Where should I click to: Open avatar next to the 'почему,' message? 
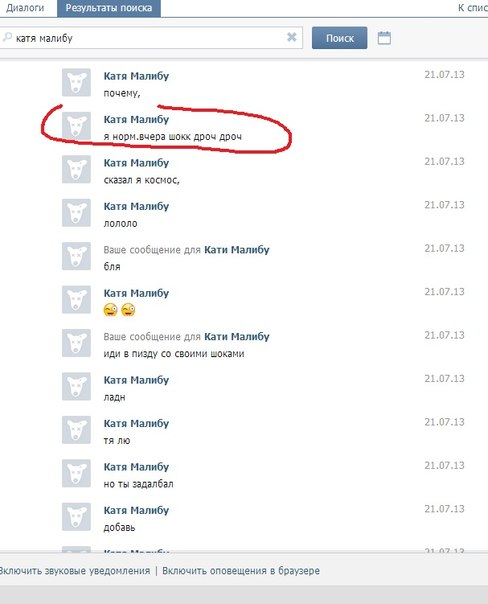[76, 82]
